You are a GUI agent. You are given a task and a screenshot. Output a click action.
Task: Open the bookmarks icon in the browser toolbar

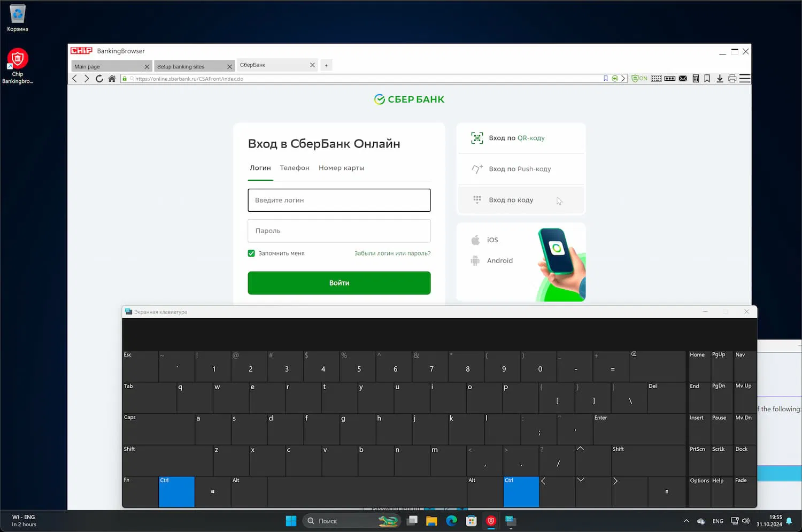coord(707,79)
